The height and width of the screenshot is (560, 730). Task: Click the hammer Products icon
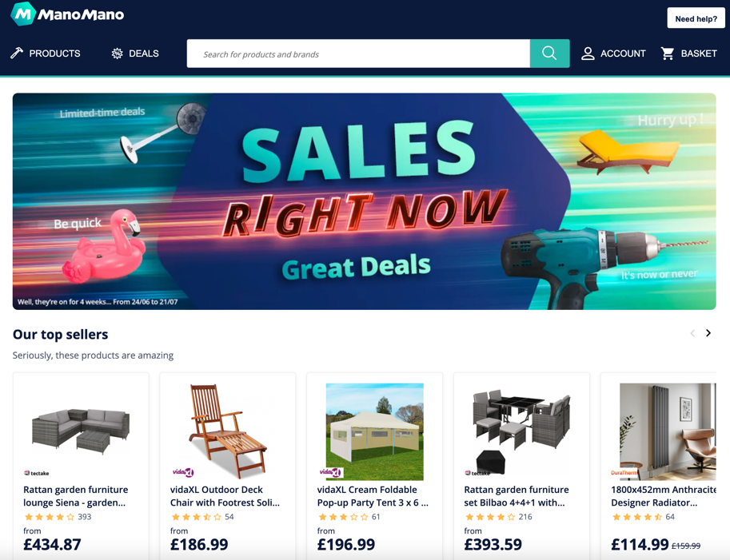tap(17, 53)
